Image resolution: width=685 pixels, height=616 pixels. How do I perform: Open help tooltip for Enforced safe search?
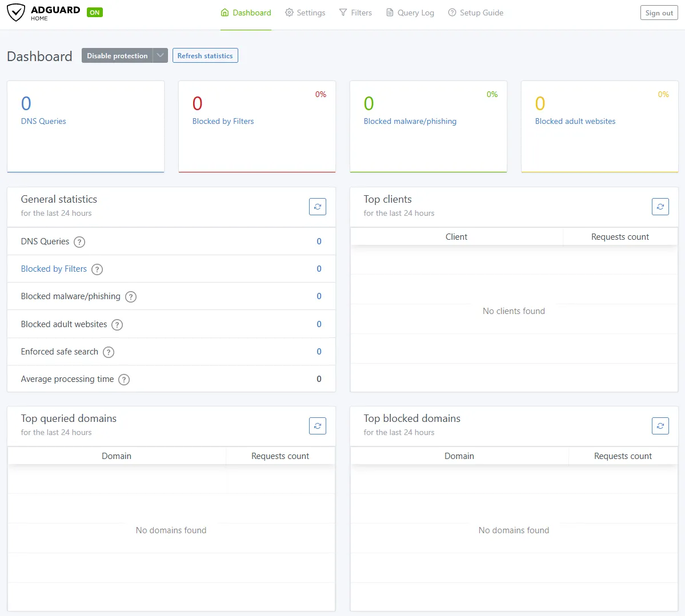click(109, 352)
